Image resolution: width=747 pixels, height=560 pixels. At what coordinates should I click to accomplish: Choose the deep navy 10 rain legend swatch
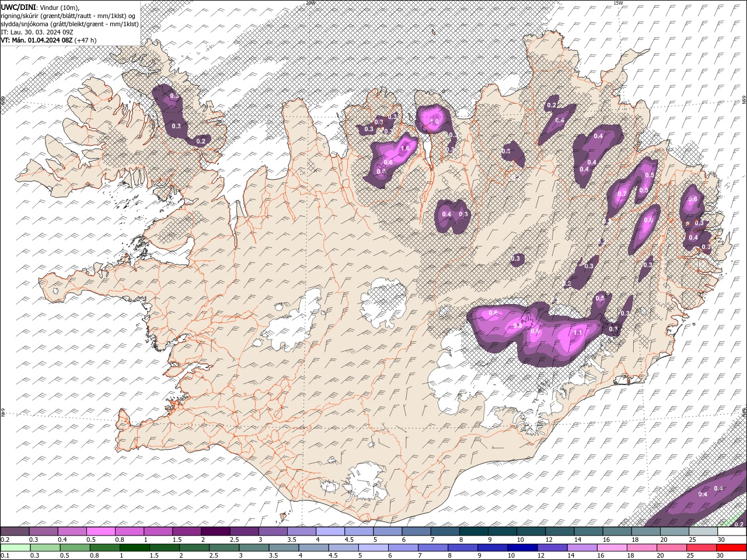522,548
